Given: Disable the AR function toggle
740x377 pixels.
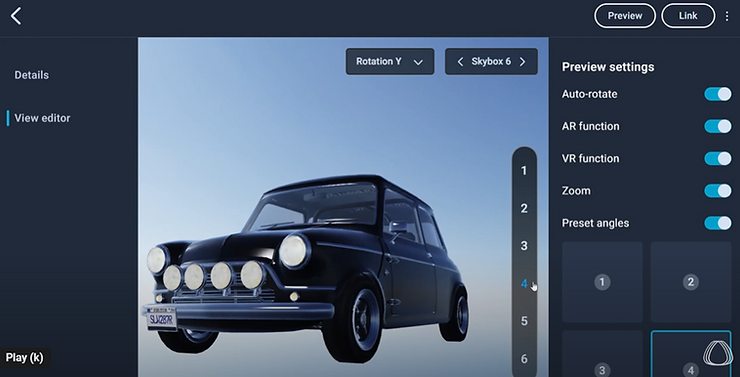Looking at the screenshot, I should (718, 126).
